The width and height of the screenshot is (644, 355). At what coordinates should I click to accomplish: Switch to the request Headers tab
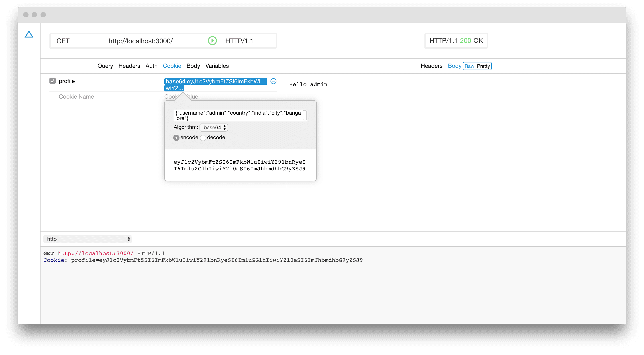(129, 66)
